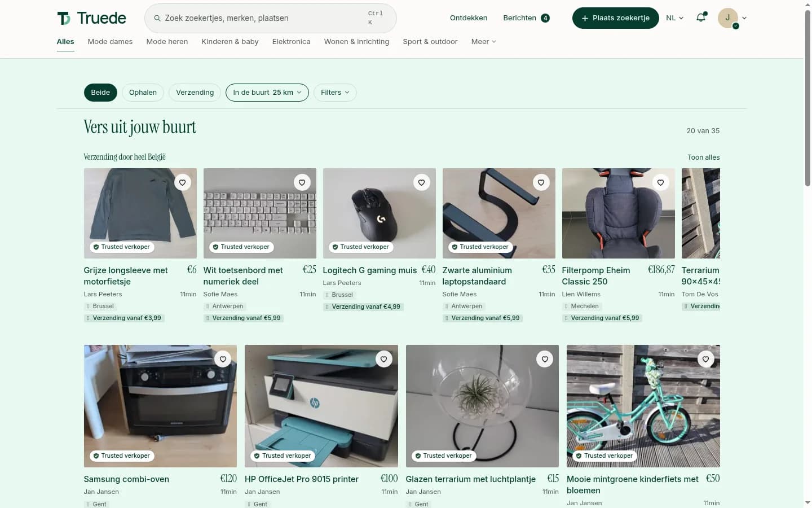
Task: Click the Truede logo
Action: point(91,18)
